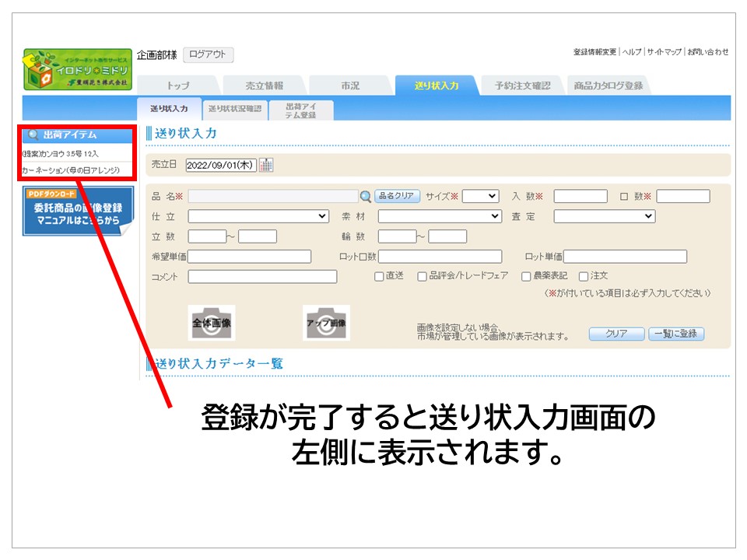Check the 品評会/トレードフェア checkbox
The image size is (747, 560).
(x=422, y=276)
